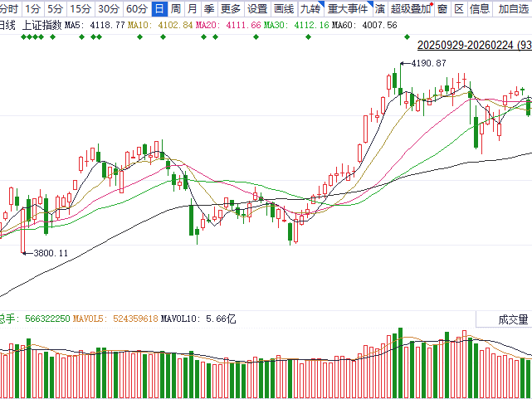The width and height of the screenshot is (532, 399).
Task: Select the 区 interval statistics tool
Action: coord(458,9)
